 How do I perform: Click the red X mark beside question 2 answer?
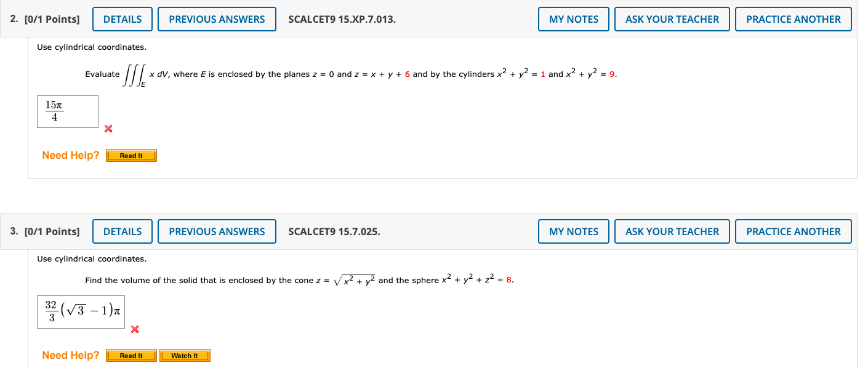tap(109, 129)
